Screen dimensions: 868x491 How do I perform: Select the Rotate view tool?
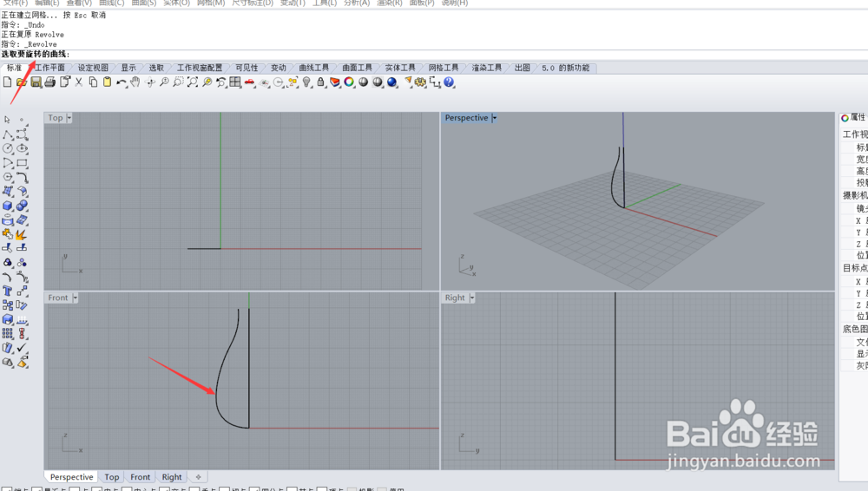click(x=149, y=82)
